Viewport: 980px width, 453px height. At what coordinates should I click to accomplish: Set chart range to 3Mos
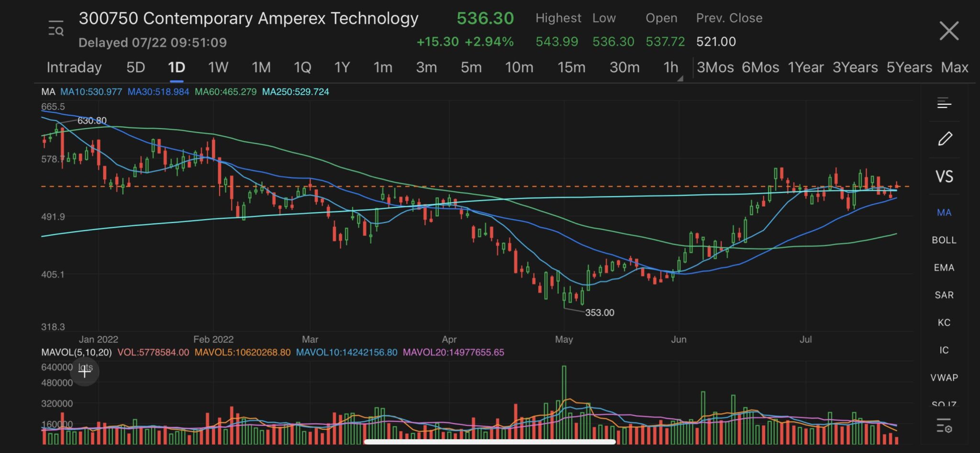(x=715, y=67)
